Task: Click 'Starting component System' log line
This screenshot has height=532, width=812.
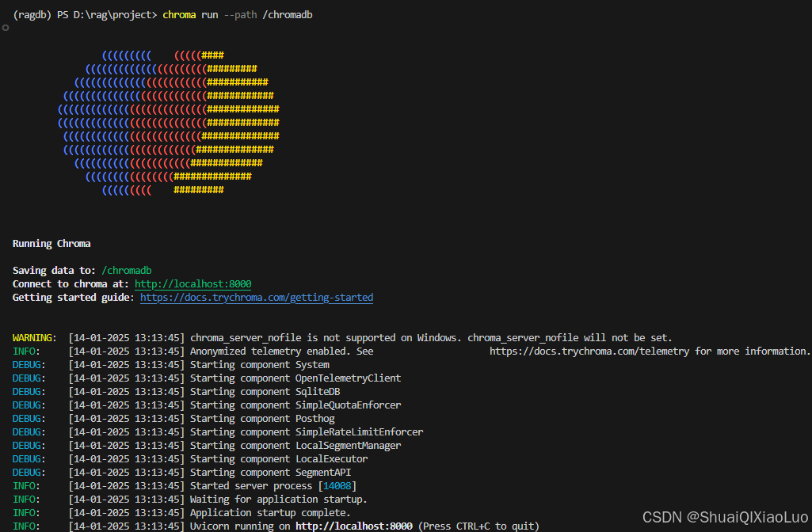Action: click(260, 364)
